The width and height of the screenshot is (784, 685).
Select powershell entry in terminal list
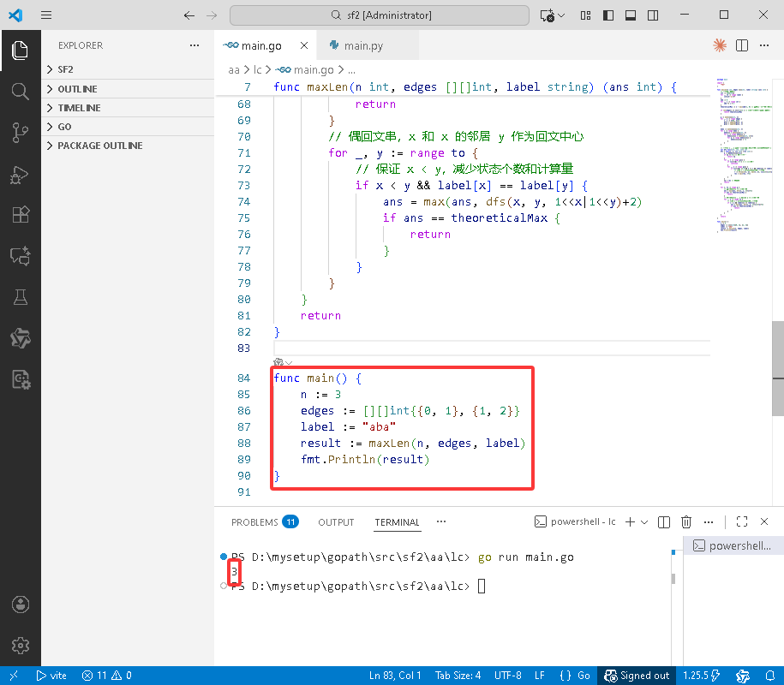tap(733, 545)
